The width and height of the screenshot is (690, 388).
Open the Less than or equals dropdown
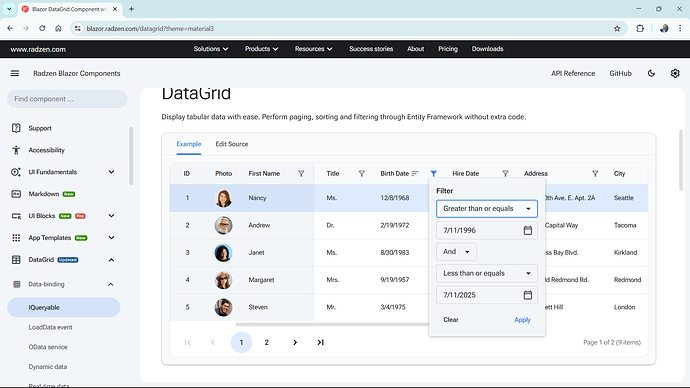point(487,273)
